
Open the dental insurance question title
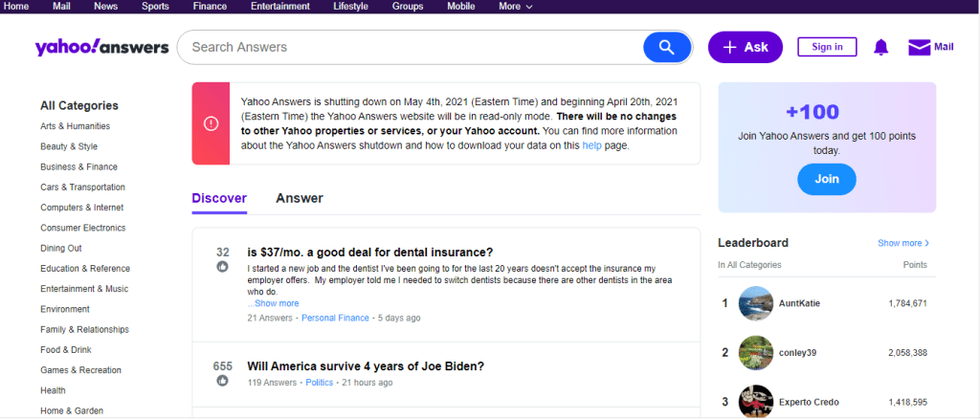pos(370,253)
